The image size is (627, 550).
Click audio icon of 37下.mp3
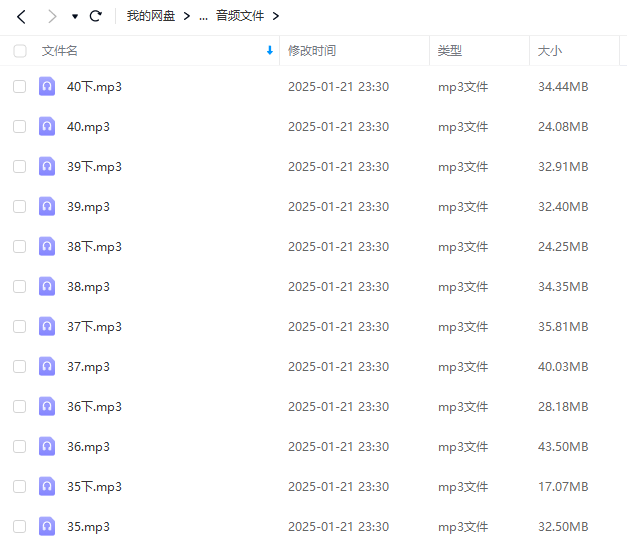(47, 326)
